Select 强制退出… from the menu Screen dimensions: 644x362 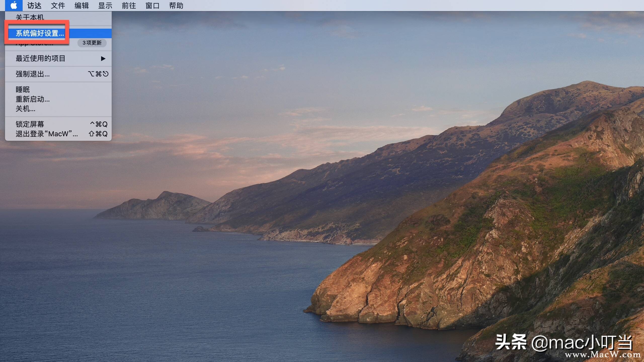tap(33, 74)
